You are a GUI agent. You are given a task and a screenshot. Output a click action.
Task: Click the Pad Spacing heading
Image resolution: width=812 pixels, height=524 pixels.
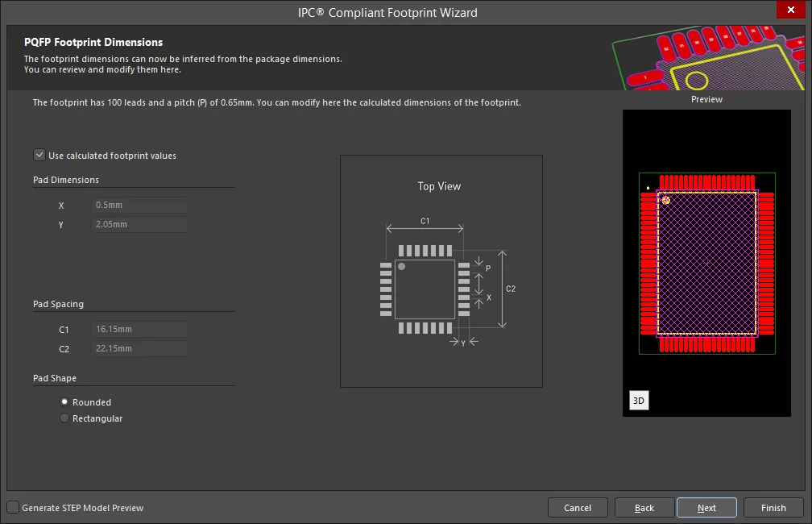(x=58, y=304)
